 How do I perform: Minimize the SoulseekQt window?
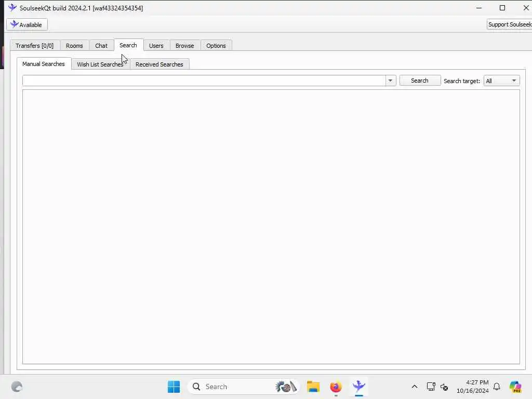point(479,7)
